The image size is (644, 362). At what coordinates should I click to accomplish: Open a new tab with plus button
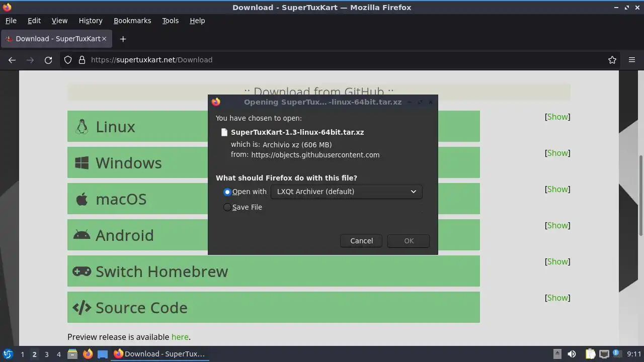click(123, 39)
